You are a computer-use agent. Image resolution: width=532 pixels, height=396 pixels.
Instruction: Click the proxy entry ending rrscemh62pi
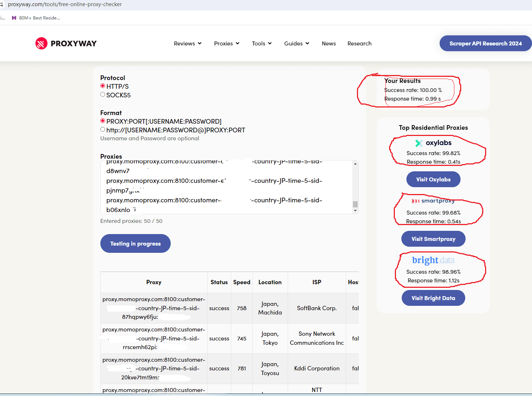pyautogui.click(x=154, y=338)
